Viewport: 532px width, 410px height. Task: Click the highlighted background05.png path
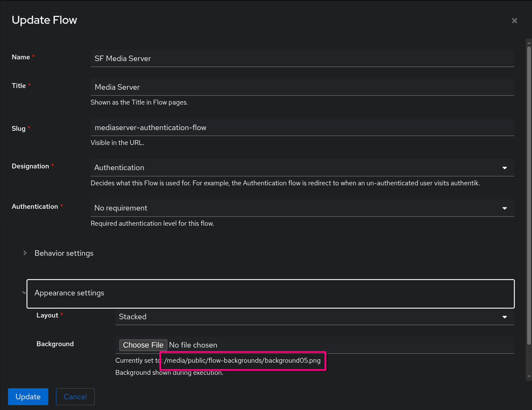243,360
